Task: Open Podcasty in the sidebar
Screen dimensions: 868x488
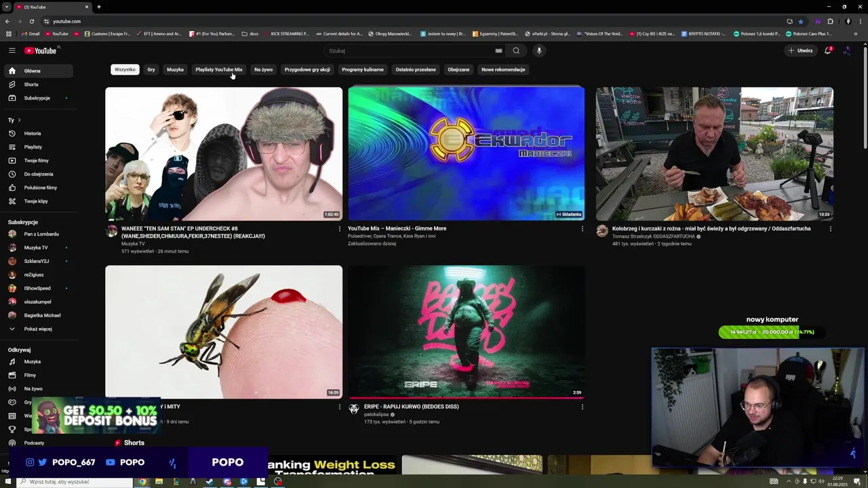Action: point(38,443)
